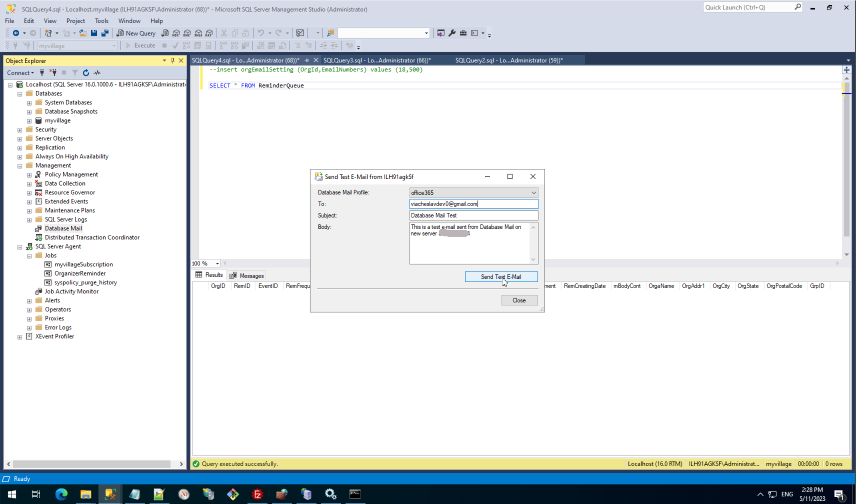
Task: Click the Object Explorer horizontal scrollbar
Action: coord(92,464)
